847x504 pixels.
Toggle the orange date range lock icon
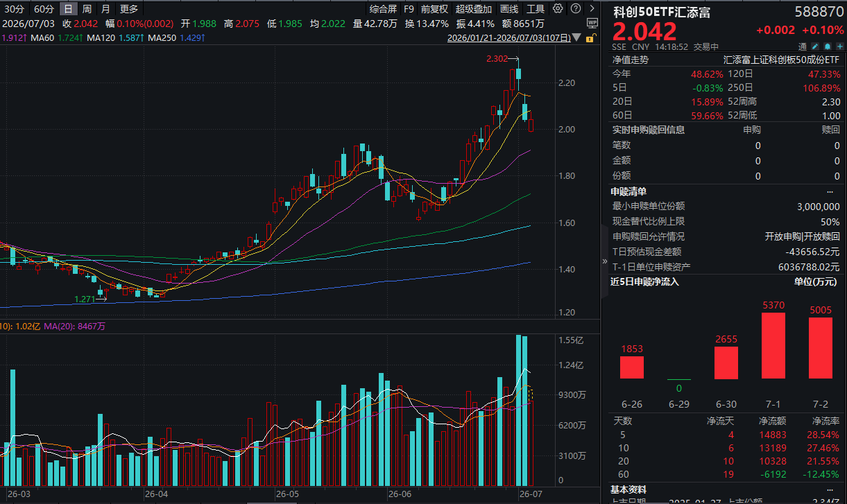(x=591, y=38)
